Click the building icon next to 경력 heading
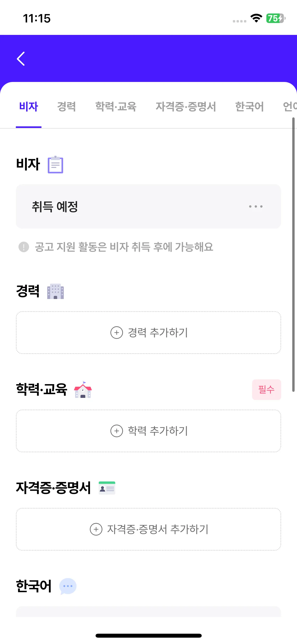This screenshot has height=644, width=297. pos(55,291)
